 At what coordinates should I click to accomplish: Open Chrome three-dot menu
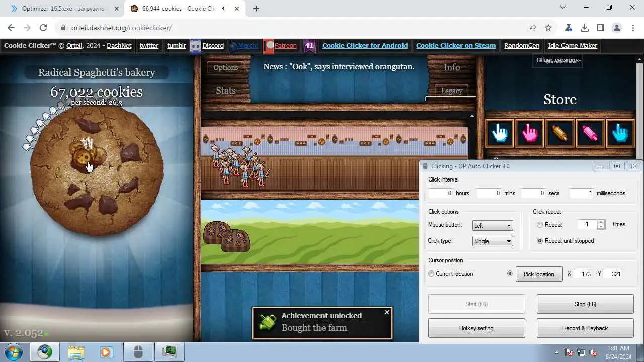pyautogui.click(x=632, y=28)
